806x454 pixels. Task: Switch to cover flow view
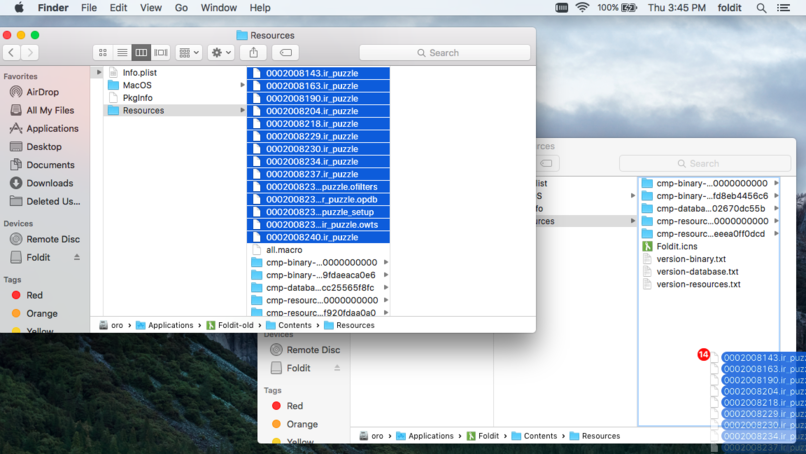tap(160, 52)
